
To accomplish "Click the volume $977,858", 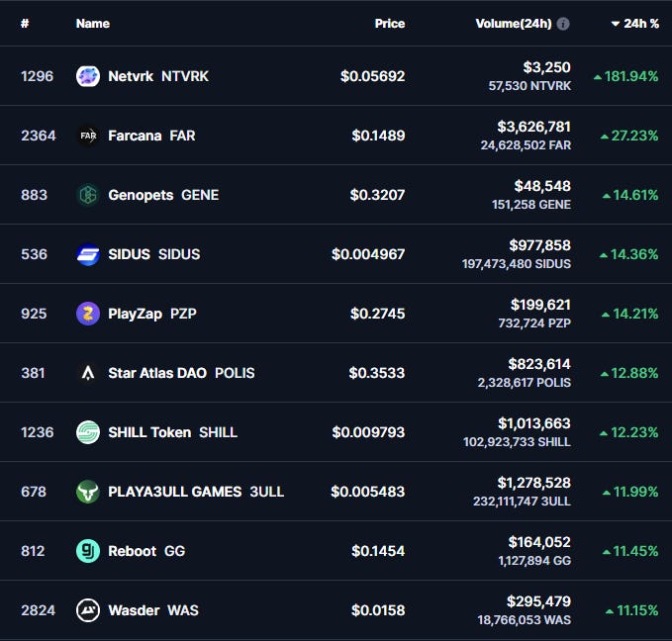I will pyautogui.click(x=540, y=245).
